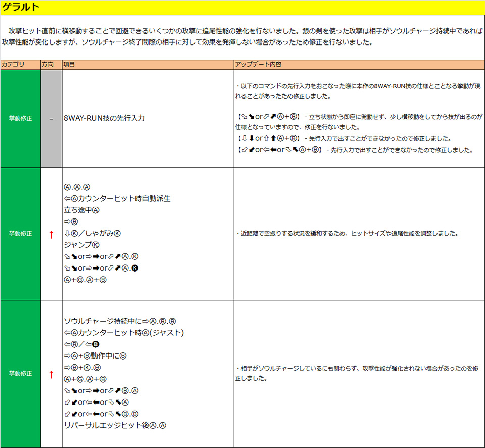Click the ⇩Ⓚ／しゃがみⓀ command line

(x=92, y=233)
